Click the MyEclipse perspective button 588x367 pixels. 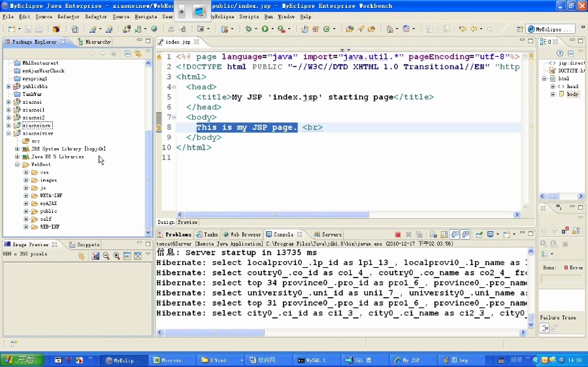[x=551, y=29]
